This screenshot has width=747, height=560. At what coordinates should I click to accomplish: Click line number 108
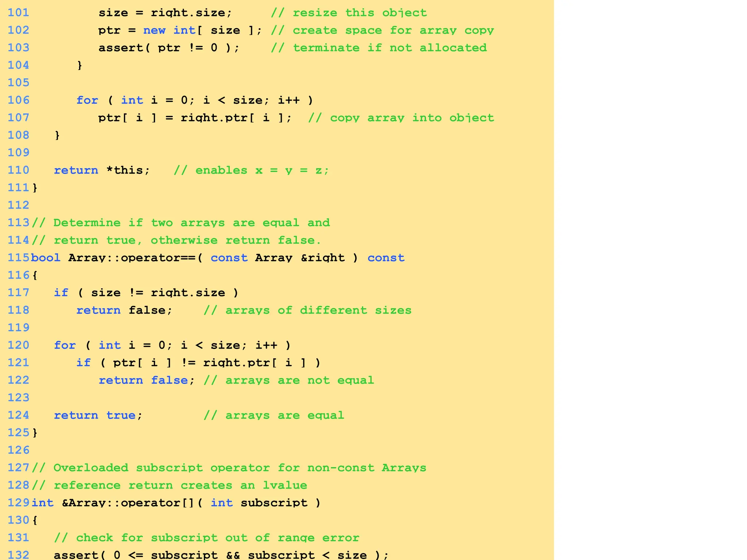(x=19, y=135)
